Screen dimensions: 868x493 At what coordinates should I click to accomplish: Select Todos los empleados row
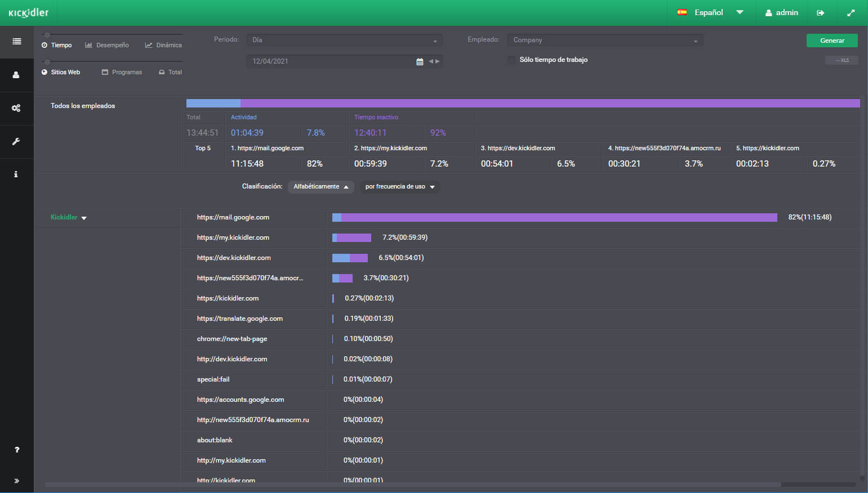83,106
